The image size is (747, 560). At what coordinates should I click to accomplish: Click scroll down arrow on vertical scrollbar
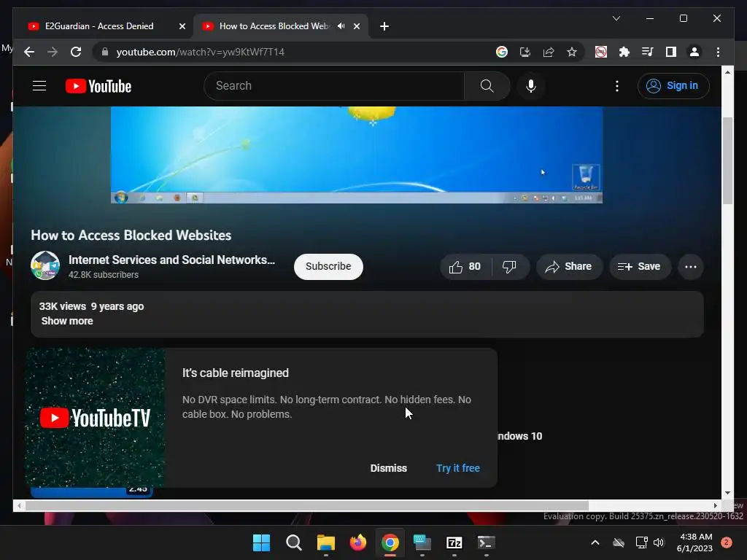point(727,494)
